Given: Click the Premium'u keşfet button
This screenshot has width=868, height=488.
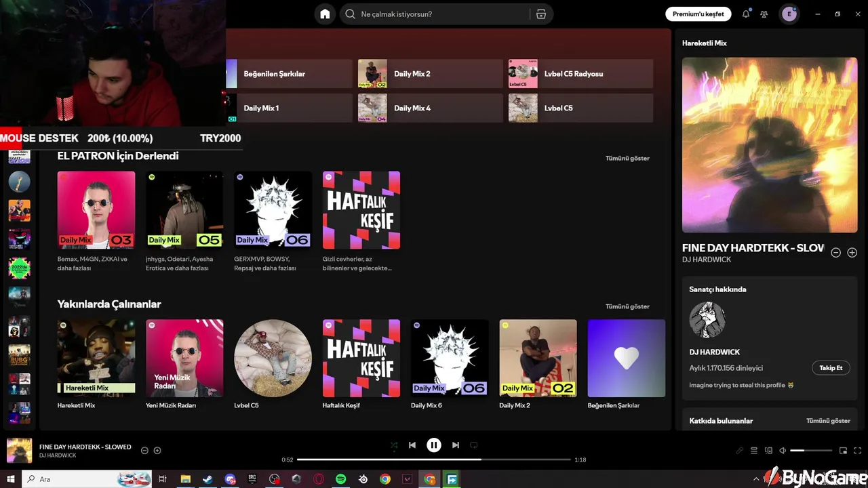Looking at the screenshot, I should (698, 14).
